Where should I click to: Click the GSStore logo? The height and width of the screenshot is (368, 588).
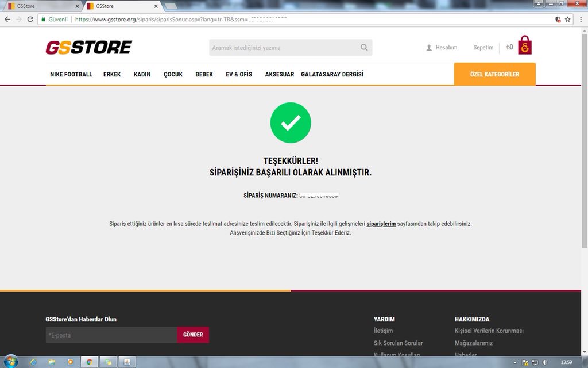click(x=89, y=47)
